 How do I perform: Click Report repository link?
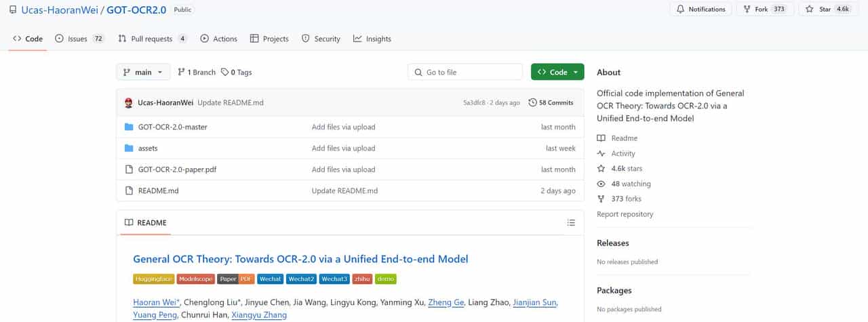click(x=625, y=214)
